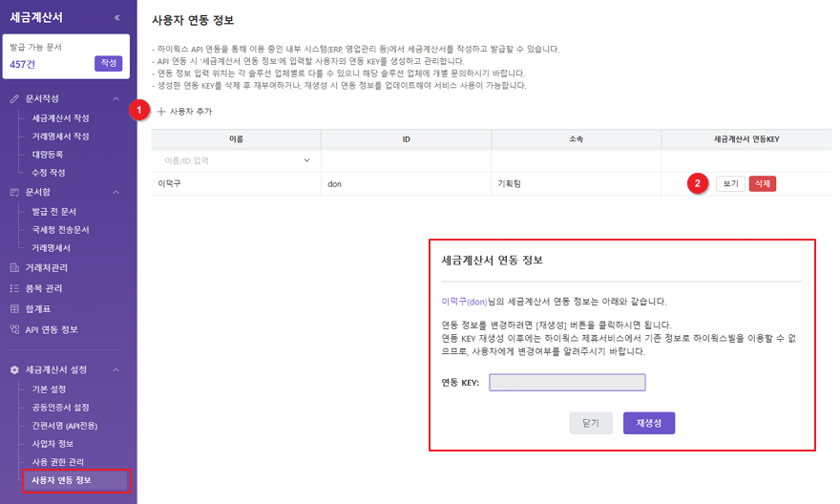The height and width of the screenshot is (504, 840).
Task: Click the plus icon for 사용자 추가
Action: [160, 112]
